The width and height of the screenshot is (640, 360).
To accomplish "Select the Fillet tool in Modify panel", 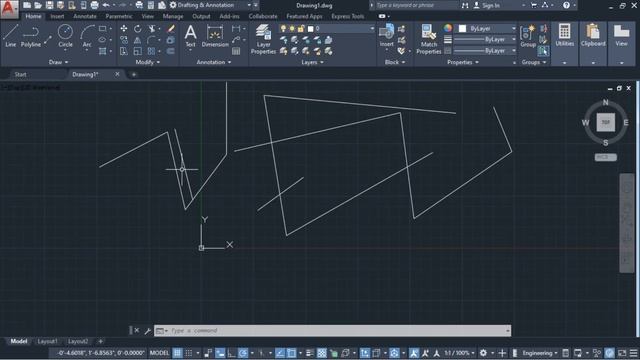I will 152,40.
